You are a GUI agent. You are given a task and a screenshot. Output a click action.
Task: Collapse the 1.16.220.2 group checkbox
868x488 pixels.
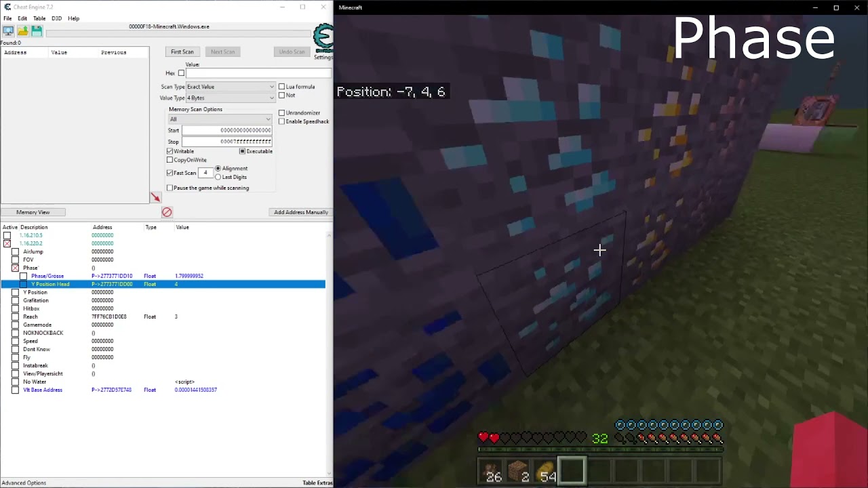7,243
